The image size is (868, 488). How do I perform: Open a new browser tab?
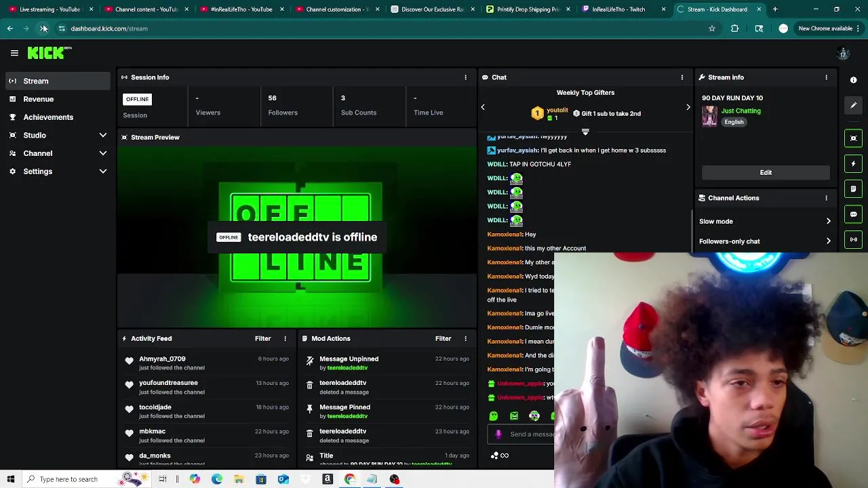pyautogui.click(x=775, y=9)
